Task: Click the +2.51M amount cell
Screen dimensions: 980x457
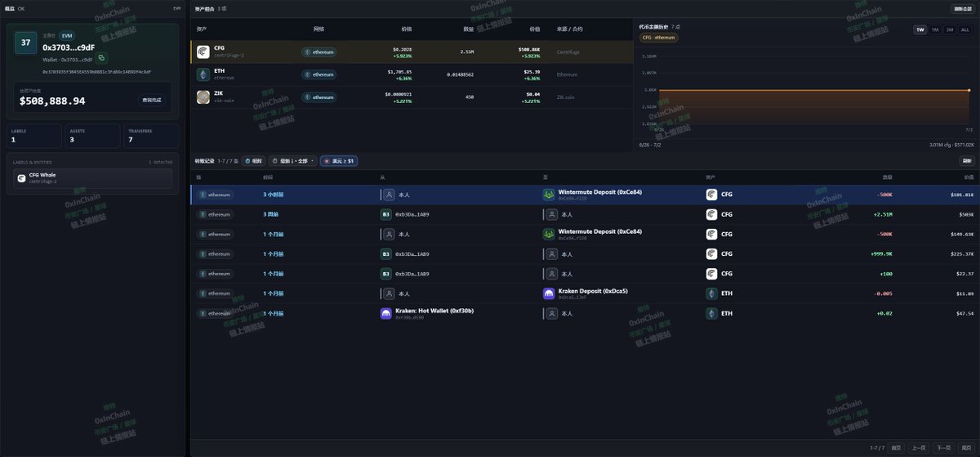Action: point(883,214)
